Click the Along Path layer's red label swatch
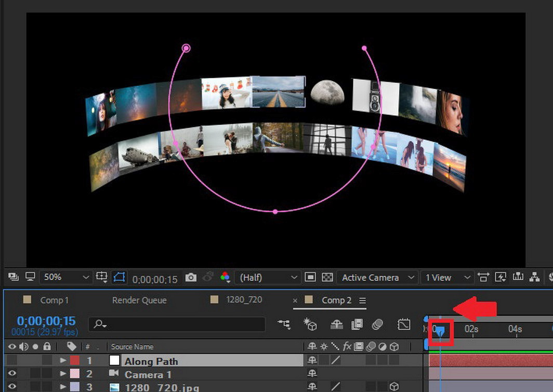This screenshot has width=553, height=392. tap(75, 361)
